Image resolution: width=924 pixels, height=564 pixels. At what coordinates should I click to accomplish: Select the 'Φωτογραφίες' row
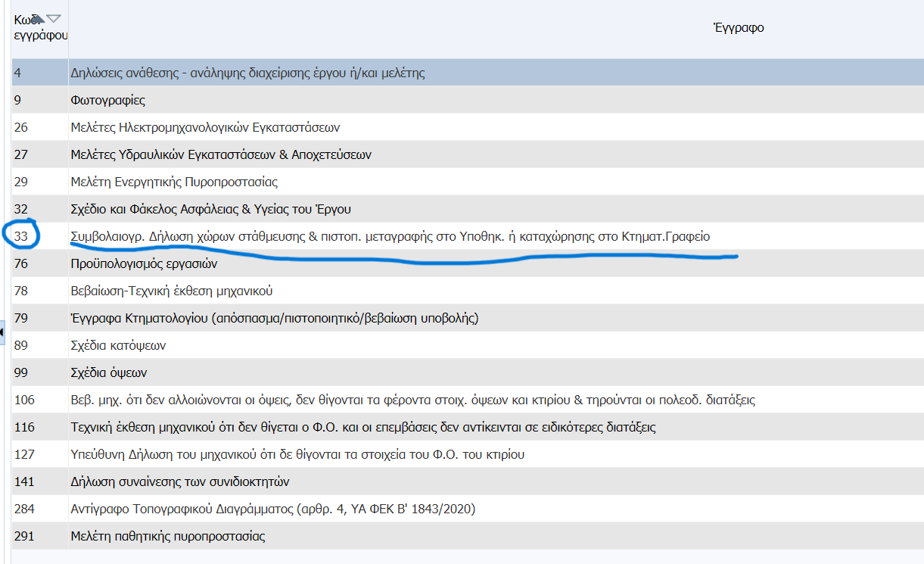pos(107,101)
